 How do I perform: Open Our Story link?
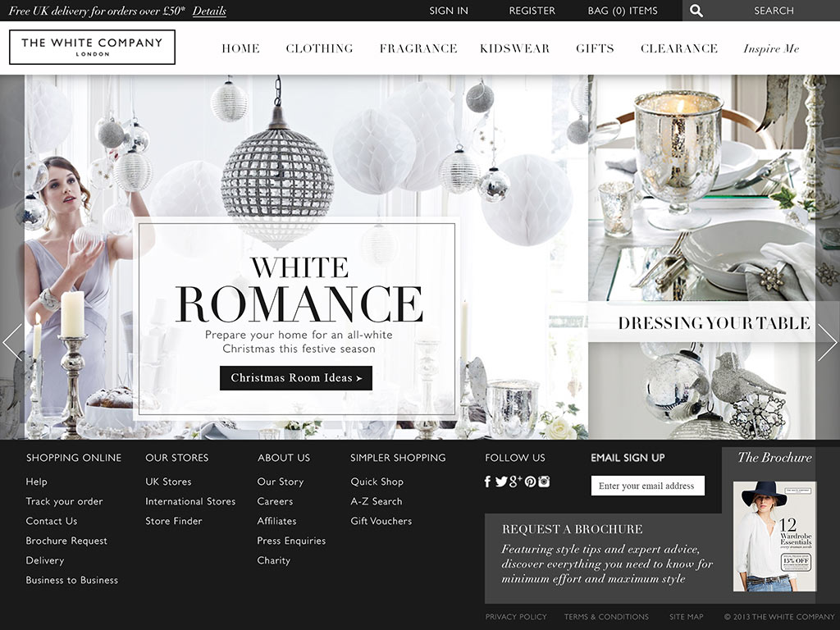[281, 482]
